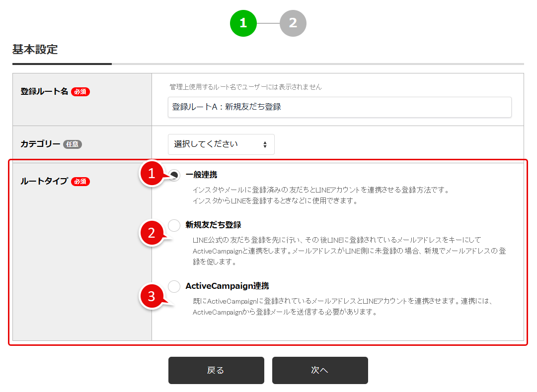Click the red numbered badge 1 annotation
The height and width of the screenshot is (392, 537).
pos(153,174)
